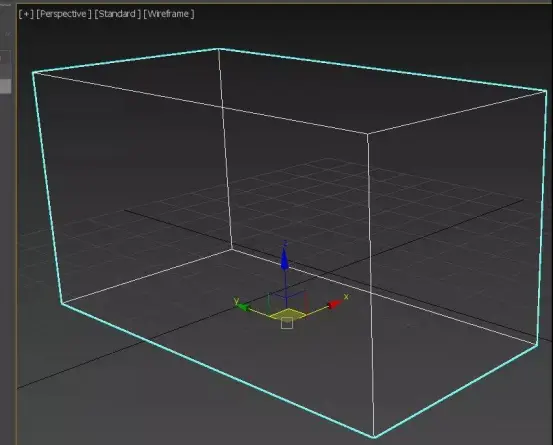This screenshot has height=445, width=554.
Task: Click the box's top back peak corner
Action: click(x=218, y=49)
